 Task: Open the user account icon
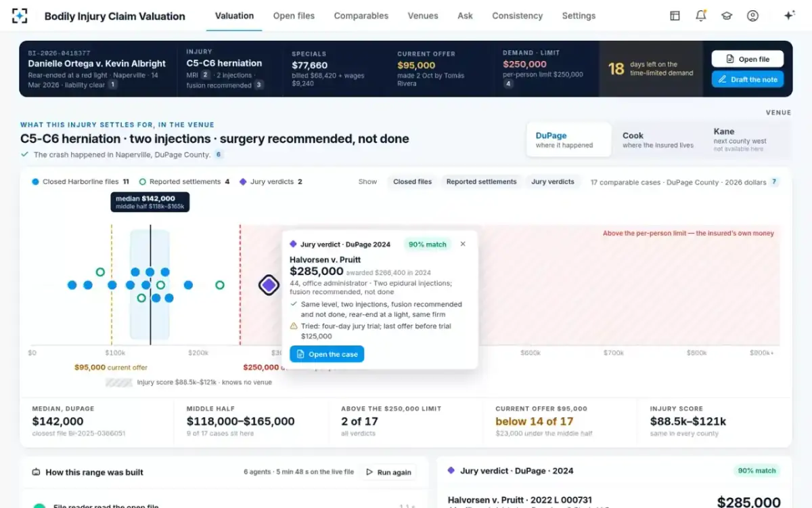coord(752,16)
